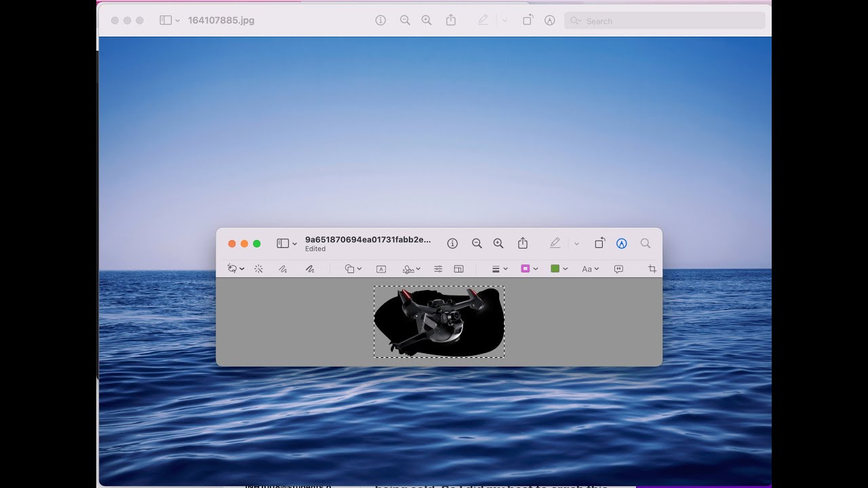Click the 9a651870694ea01731fabb2e title text

pyautogui.click(x=368, y=239)
